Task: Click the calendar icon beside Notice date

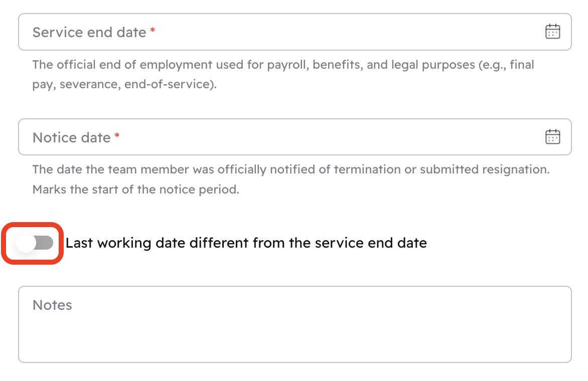Action: tap(552, 137)
